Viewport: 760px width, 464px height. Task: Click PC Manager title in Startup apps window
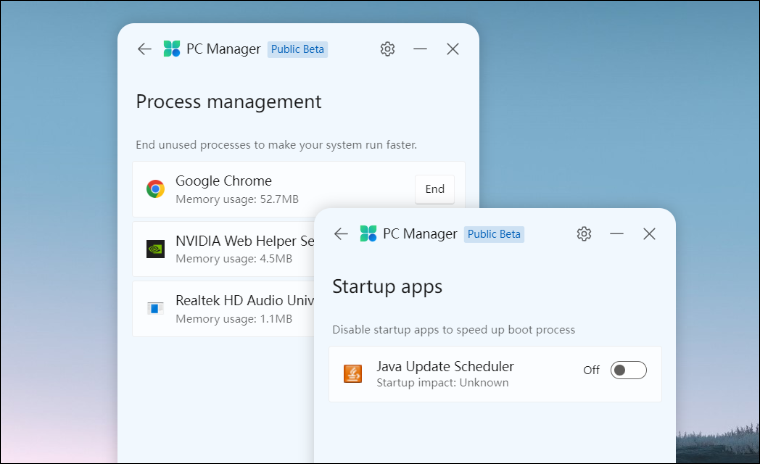coord(420,234)
